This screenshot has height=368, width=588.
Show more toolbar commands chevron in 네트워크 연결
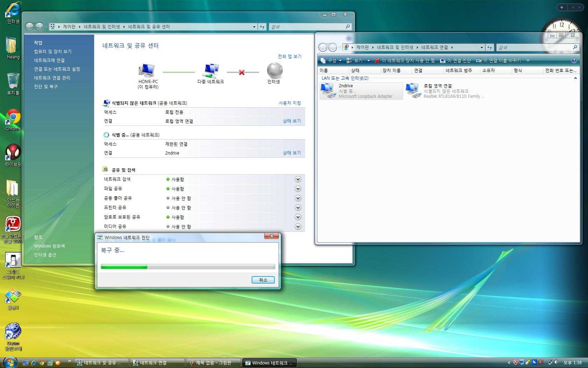528,61
